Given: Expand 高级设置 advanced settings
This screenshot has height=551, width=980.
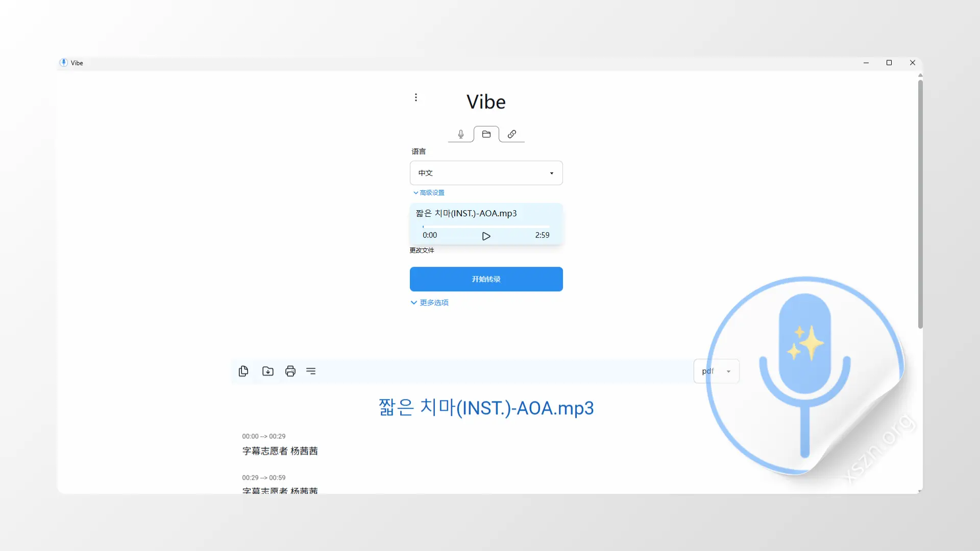Looking at the screenshot, I should pos(429,193).
